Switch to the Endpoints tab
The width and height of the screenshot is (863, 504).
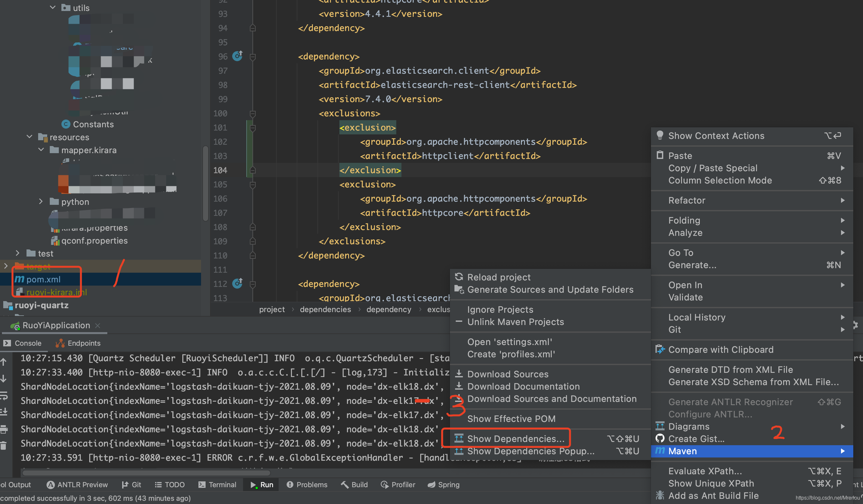click(84, 343)
